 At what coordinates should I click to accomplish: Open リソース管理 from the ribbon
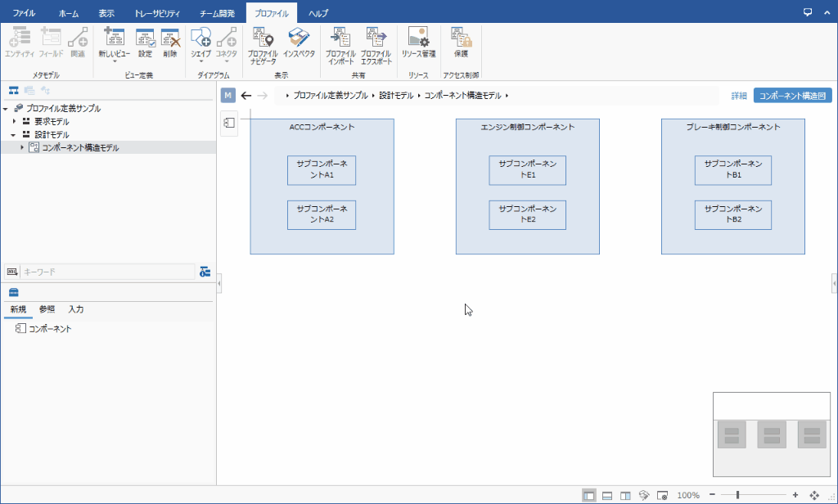coord(418,43)
